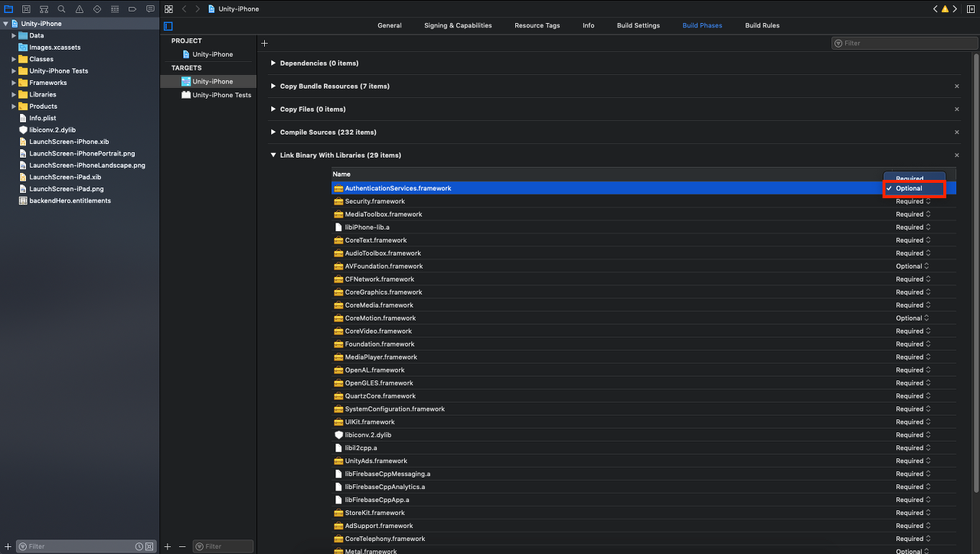Change UnityAds.framework status dropdown
This screenshot has width=980, height=554.
[x=913, y=461]
